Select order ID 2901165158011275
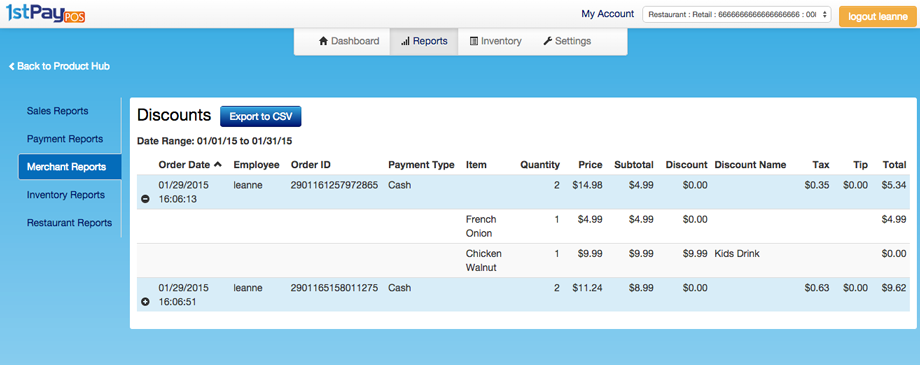 click(x=334, y=288)
